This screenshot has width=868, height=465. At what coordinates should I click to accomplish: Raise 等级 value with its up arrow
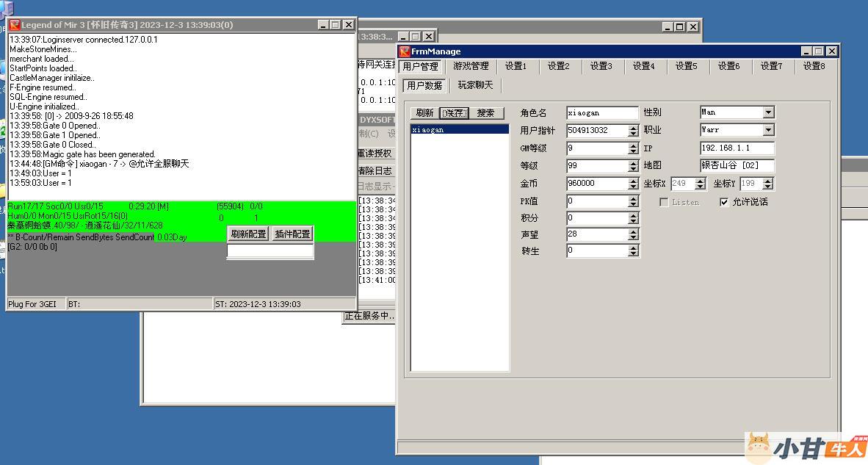(x=633, y=162)
